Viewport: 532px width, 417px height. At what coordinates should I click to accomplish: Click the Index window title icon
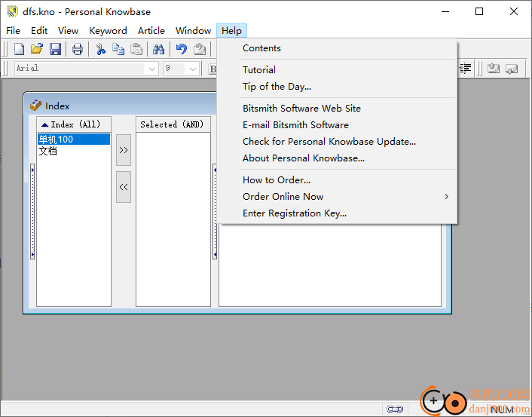tap(35, 106)
